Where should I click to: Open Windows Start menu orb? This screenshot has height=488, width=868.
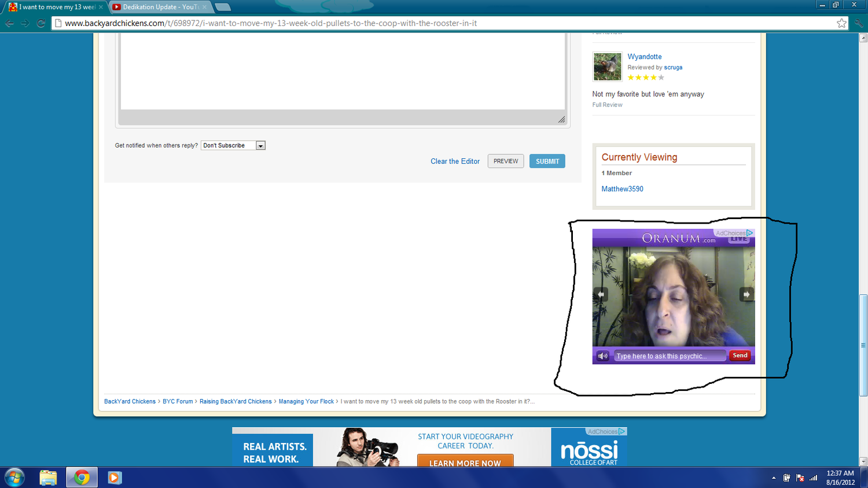[x=14, y=478]
